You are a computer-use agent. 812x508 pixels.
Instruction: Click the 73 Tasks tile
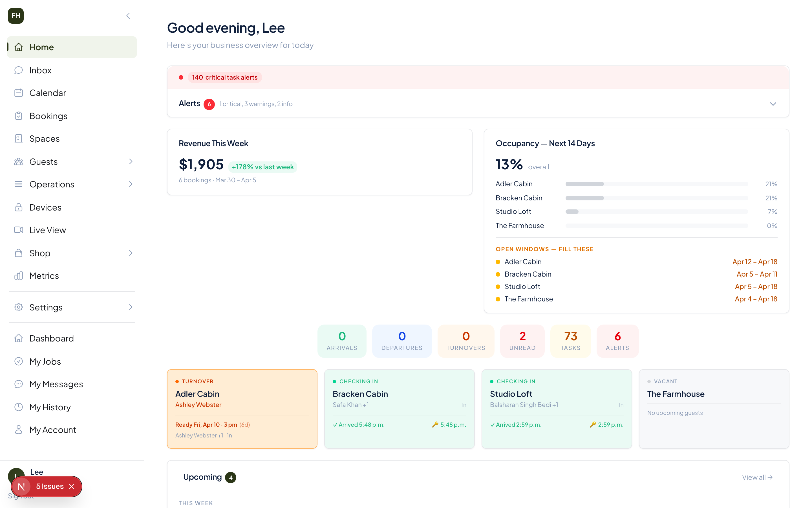(x=570, y=341)
